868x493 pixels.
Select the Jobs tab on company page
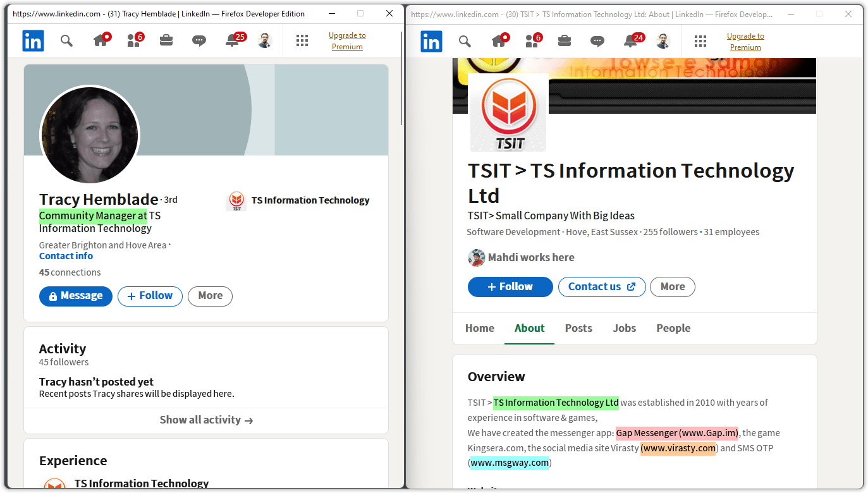pos(624,328)
